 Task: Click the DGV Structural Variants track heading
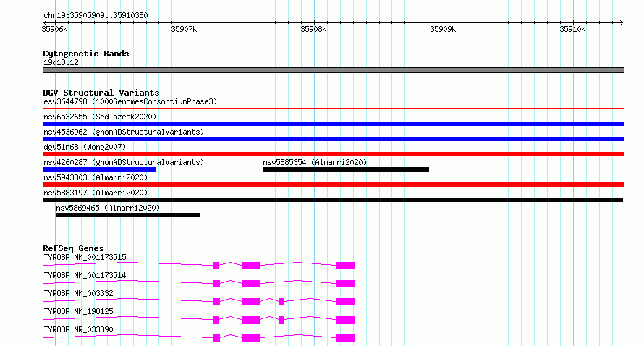(101, 93)
